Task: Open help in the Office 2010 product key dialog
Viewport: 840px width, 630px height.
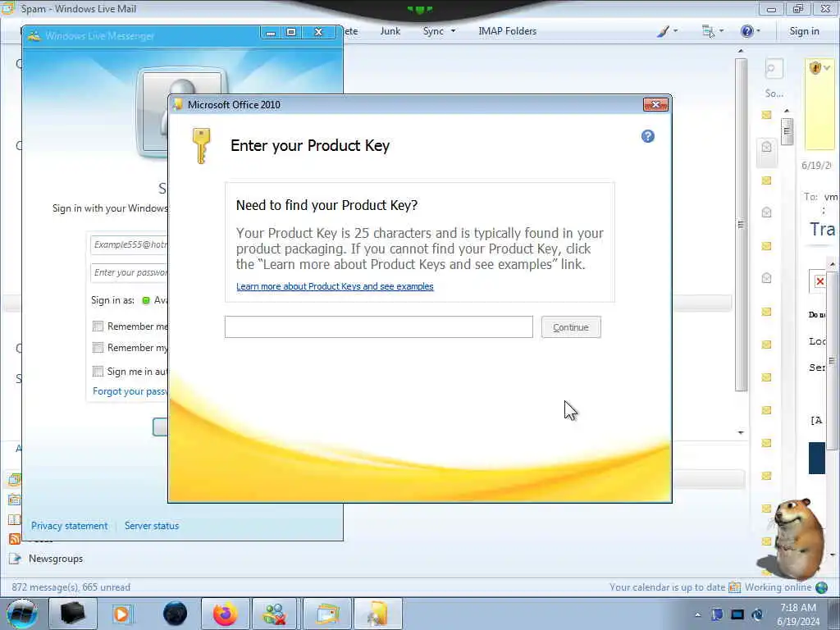Action: click(648, 137)
